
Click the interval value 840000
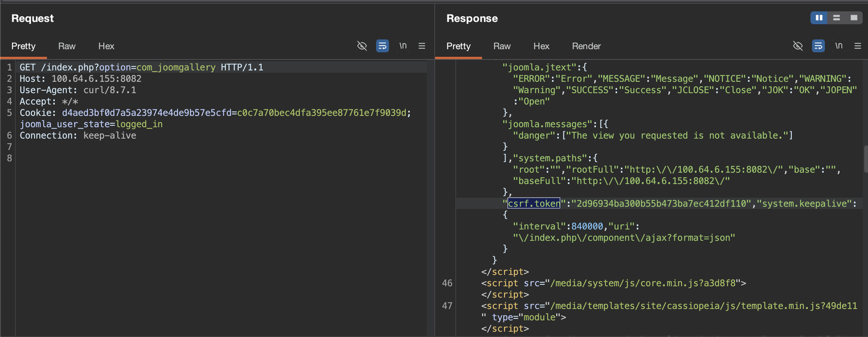pos(587,226)
